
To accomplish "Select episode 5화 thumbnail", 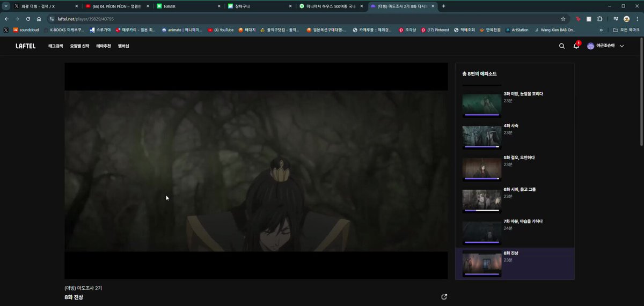I will tap(482, 169).
